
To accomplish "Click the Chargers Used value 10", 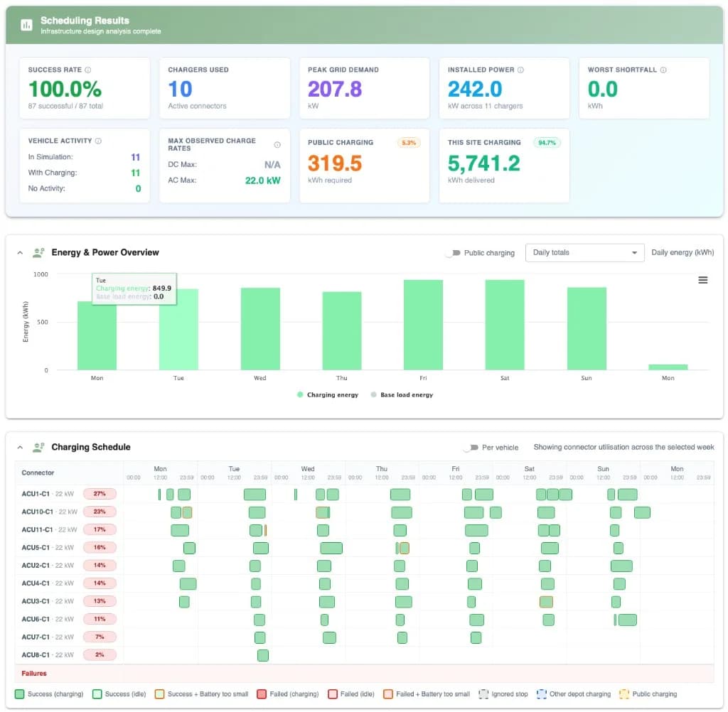I will [x=180, y=89].
